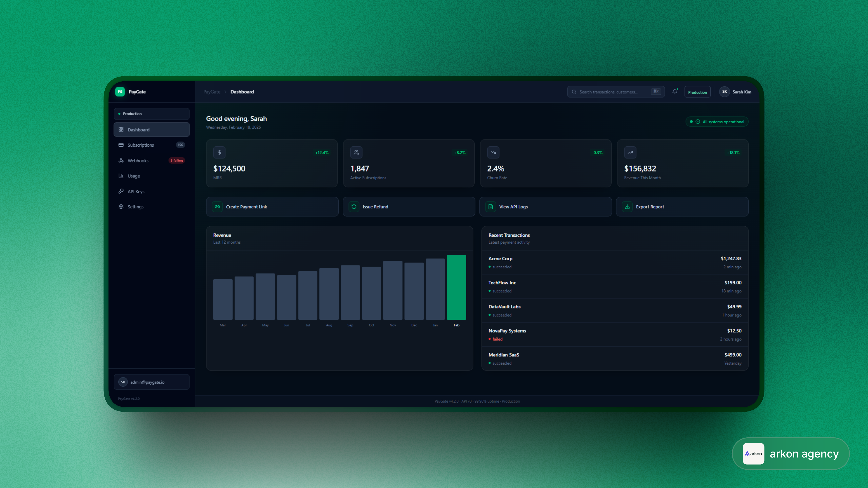Click the Issue Refund button
The width and height of the screenshot is (868, 488).
click(x=409, y=207)
